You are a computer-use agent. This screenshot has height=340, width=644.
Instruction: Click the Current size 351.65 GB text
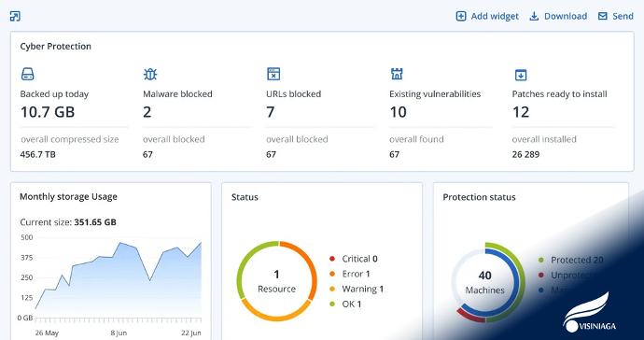(68, 222)
